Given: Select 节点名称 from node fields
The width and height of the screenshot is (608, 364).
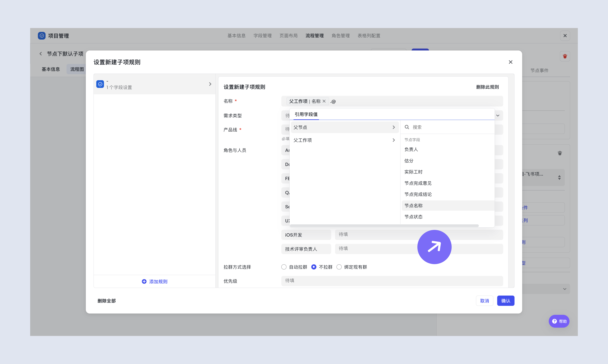Looking at the screenshot, I should pos(448,206).
